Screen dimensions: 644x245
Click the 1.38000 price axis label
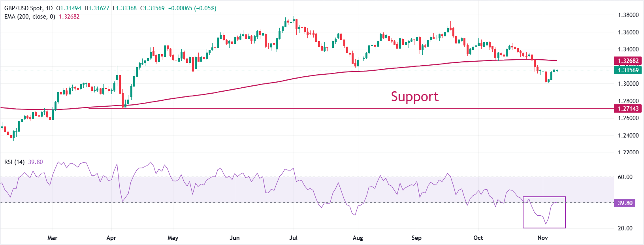(x=628, y=15)
